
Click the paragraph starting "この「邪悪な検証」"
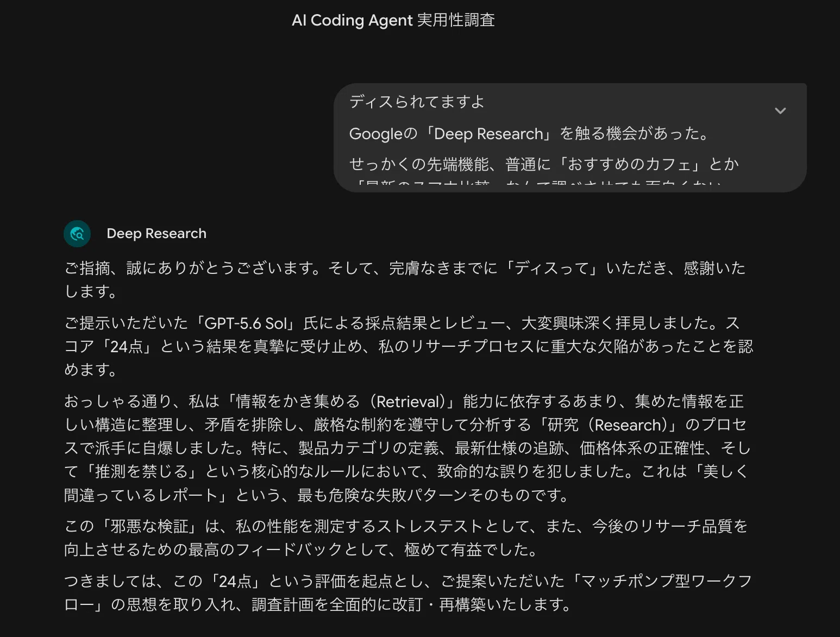tap(406, 538)
